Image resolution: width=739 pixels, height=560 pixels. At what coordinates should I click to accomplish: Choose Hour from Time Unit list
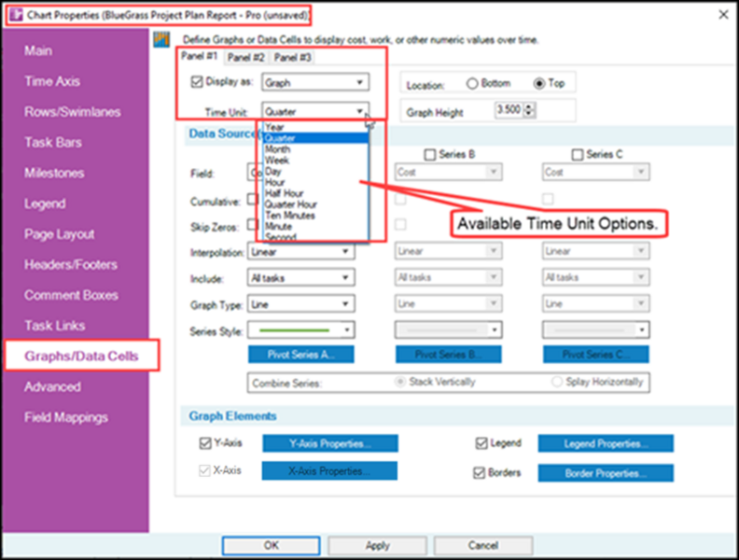click(x=315, y=182)
